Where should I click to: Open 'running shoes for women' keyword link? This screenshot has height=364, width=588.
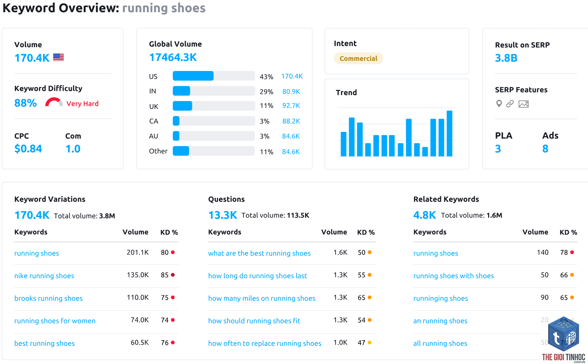pos(55,321)
